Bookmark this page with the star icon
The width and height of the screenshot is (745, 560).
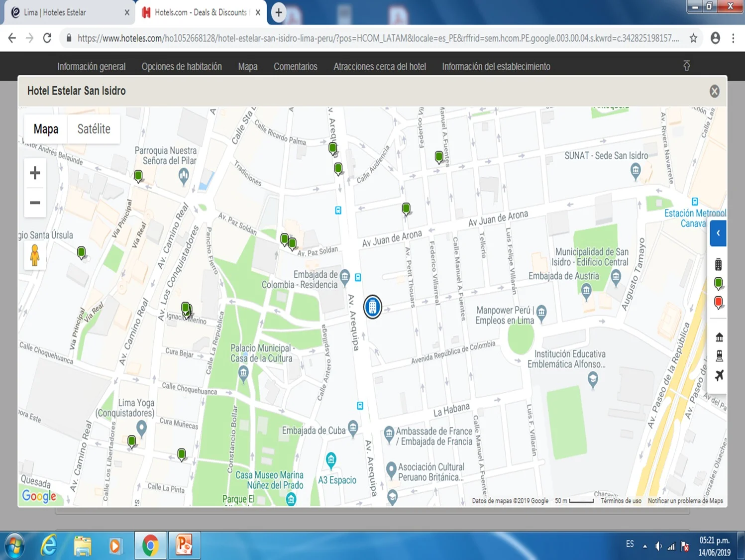pyautogui.click(x=693, y=38)
